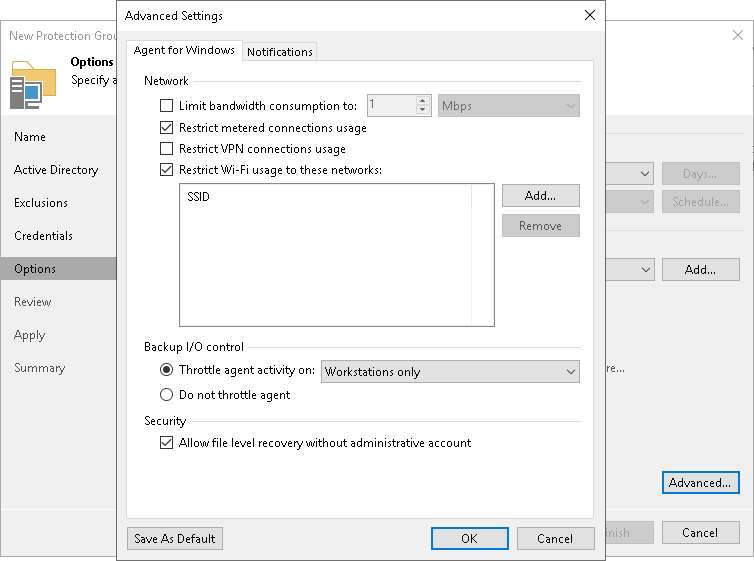
Task: Click the Days button in wizard window
Action: [701, 174]
